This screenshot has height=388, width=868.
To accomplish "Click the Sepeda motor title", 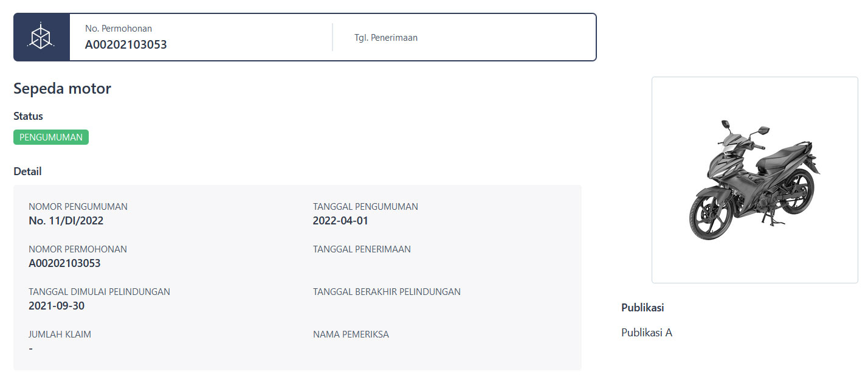I will [62, 88].
